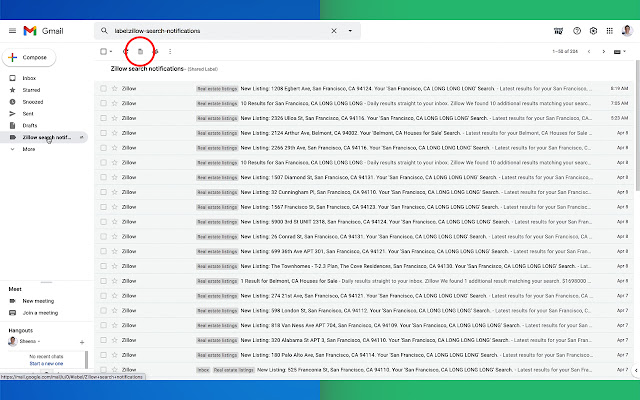Screen dimensions: 640x400
Task: Open the support help icon
Action: pyautogui.click(x=577, y=31)
